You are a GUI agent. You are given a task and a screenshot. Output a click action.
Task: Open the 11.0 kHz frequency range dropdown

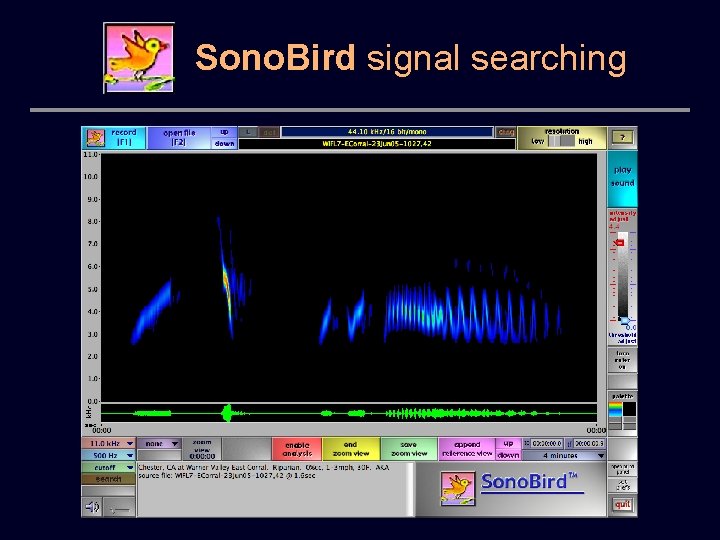coord(108,444)
